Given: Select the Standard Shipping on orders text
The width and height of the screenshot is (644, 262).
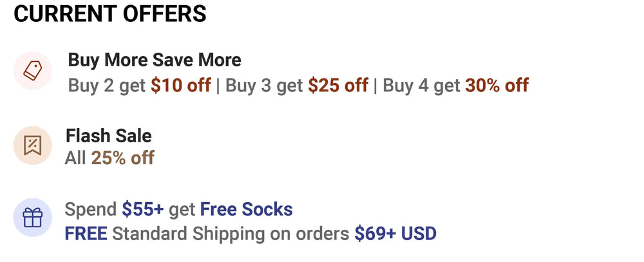Looking at the screenshot, I should (x=231, y=233).
